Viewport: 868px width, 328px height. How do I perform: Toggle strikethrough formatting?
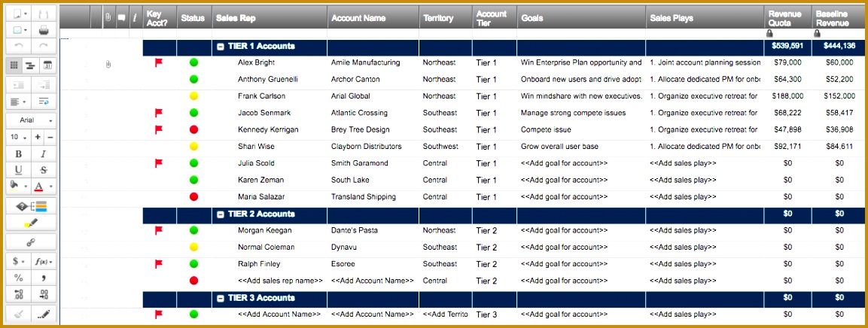[x=43, y=170]
